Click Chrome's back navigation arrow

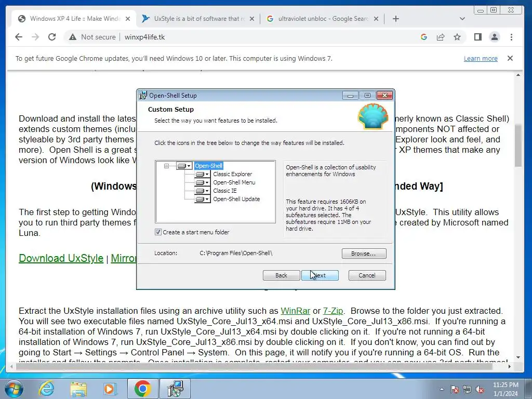coord(19,37)
